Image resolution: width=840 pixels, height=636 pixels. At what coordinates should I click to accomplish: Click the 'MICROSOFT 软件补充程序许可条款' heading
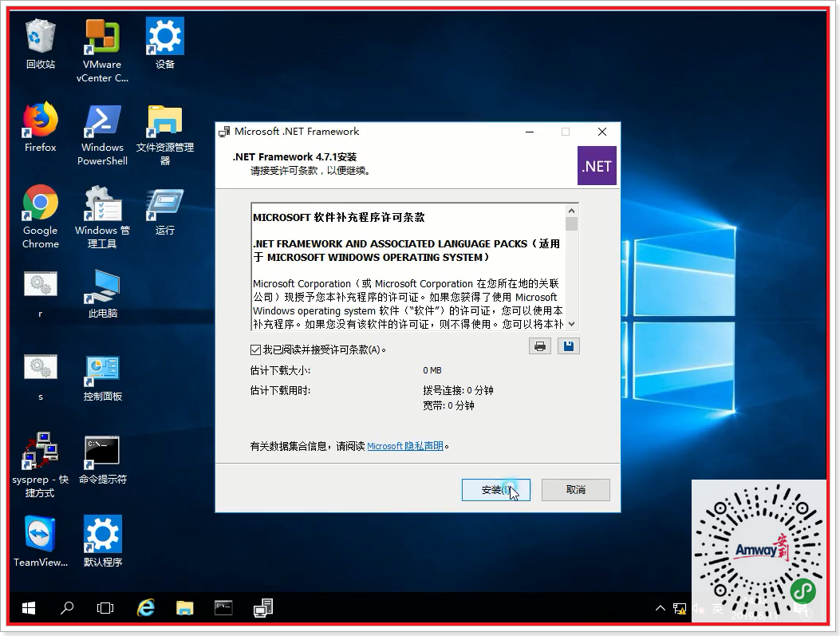(338, 218)
